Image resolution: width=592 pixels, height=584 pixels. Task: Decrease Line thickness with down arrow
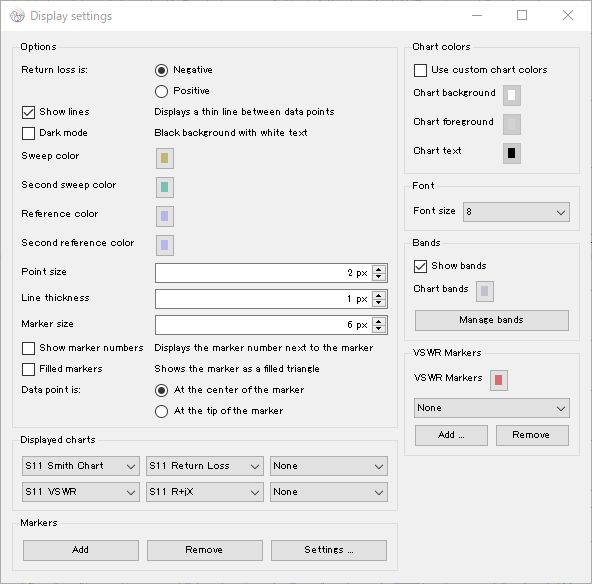click(379, 303)
